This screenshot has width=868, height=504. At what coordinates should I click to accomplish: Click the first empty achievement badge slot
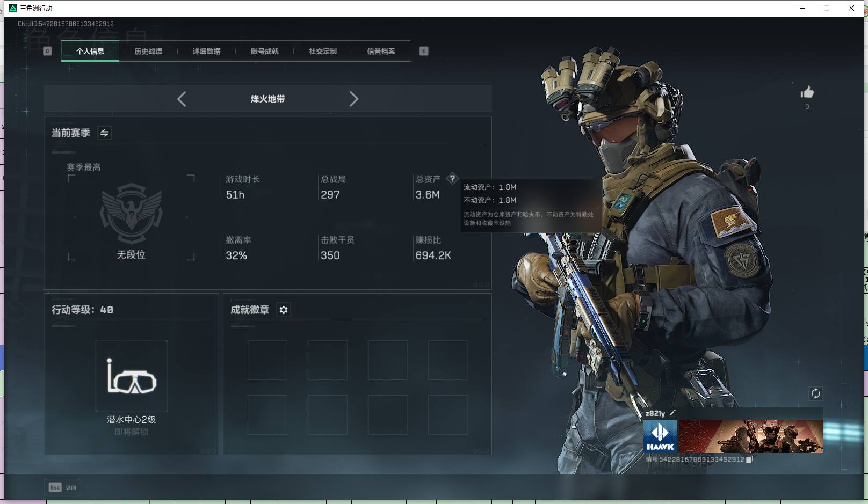click(267, 360)
